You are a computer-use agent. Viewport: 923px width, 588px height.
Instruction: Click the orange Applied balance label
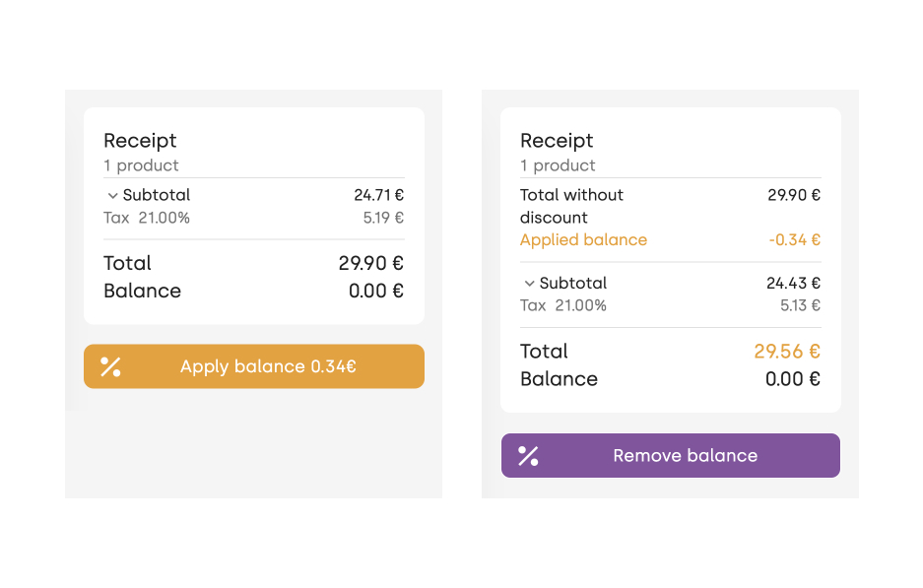pos(583,240)
